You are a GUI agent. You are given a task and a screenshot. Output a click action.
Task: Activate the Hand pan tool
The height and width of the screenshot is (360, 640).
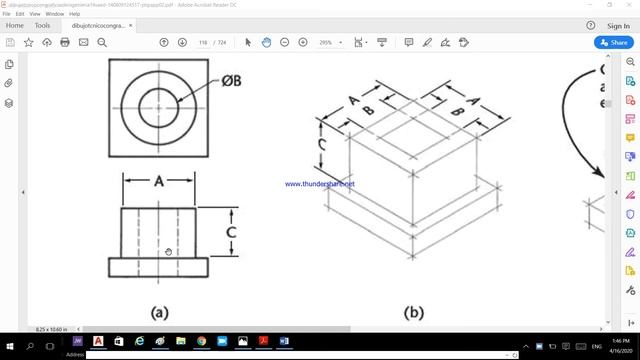point(266,42)
